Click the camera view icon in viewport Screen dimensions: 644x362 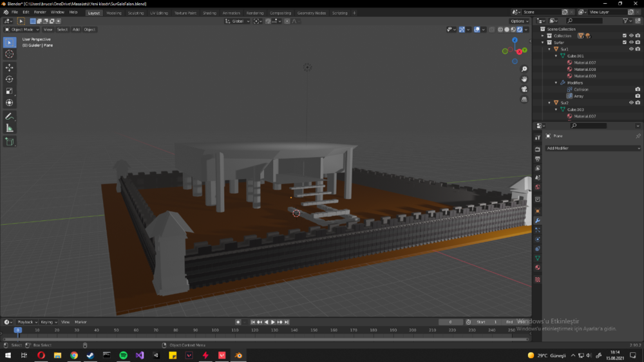tap(525, 89)
